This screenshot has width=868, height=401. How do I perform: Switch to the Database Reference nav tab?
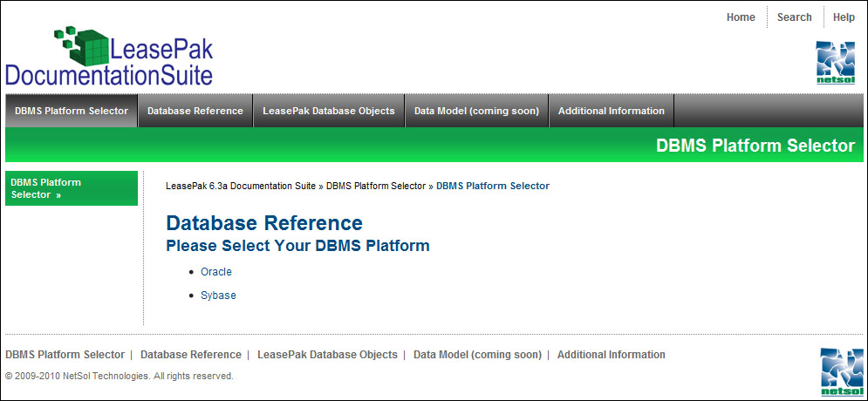[x=195, y=111]
